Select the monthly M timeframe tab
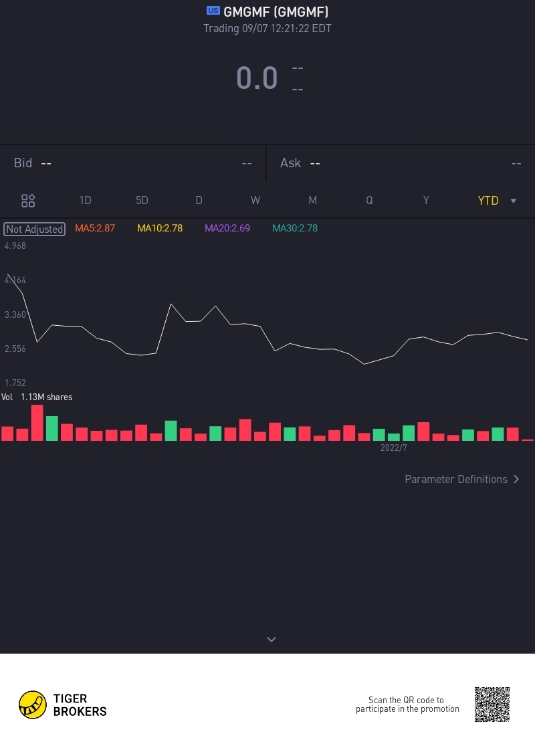Screen dimensions: 535x756 coord(312,201)
